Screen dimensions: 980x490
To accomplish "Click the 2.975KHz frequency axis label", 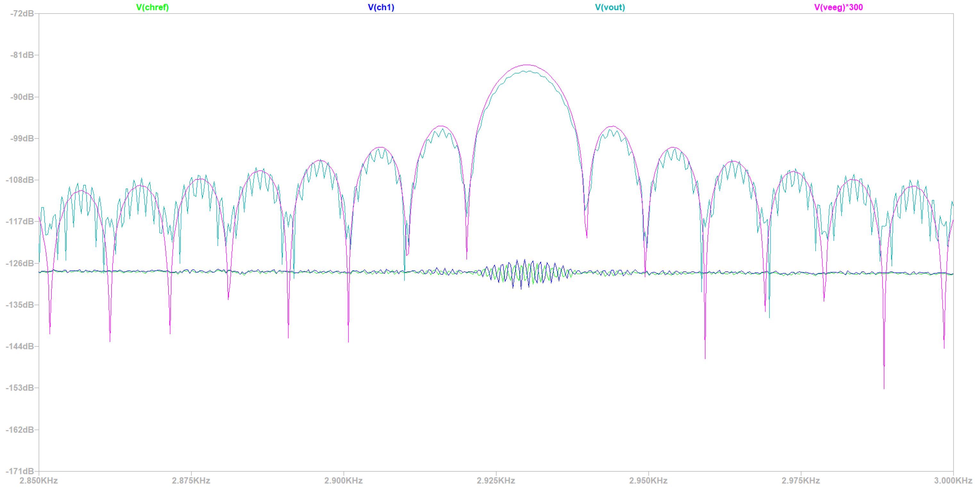I will point(800,480).
